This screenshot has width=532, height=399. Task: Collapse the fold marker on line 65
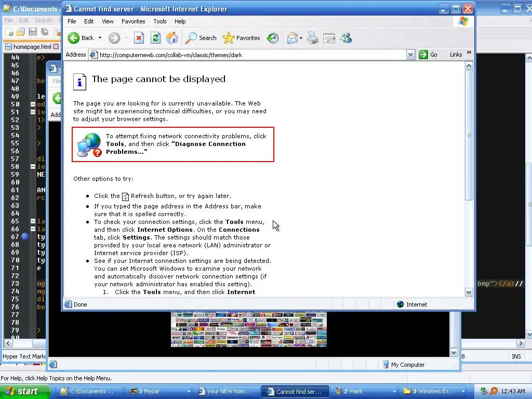pos(33,221)
